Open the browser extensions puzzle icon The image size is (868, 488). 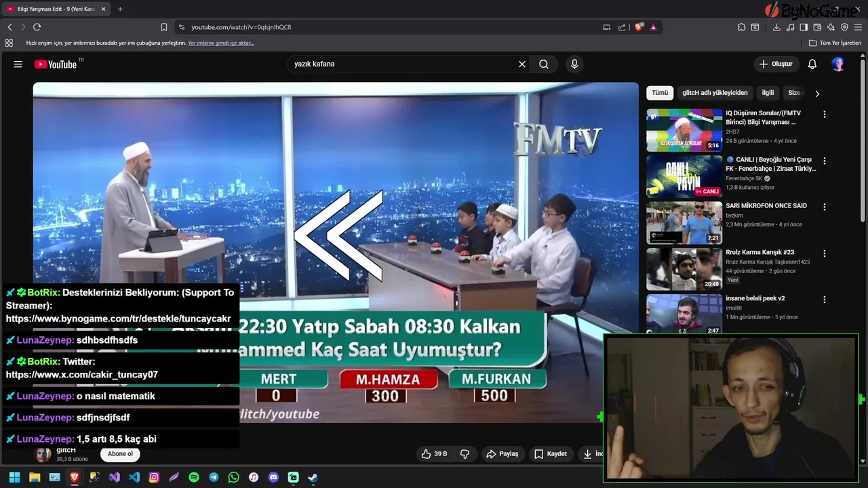tap(741, 27)
